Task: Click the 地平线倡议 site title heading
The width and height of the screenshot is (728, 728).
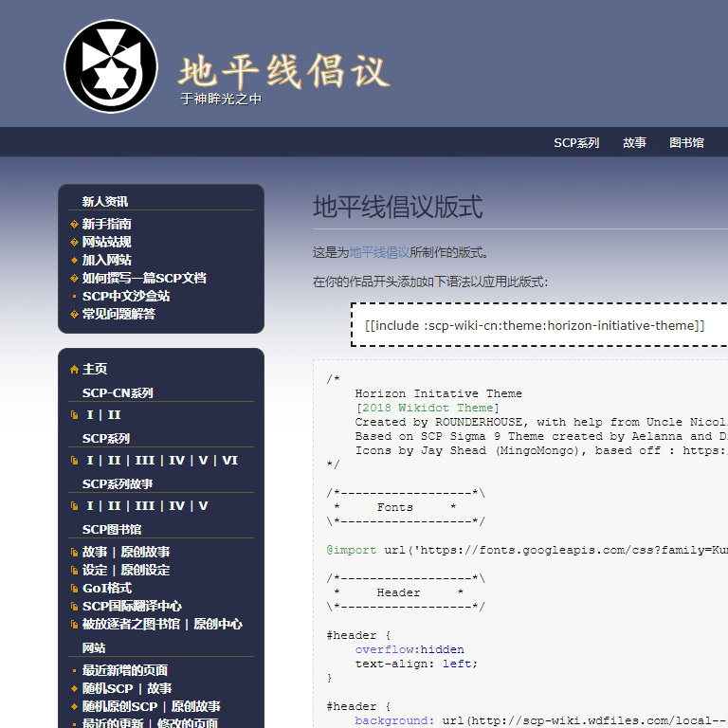Action: pos(283,72)
